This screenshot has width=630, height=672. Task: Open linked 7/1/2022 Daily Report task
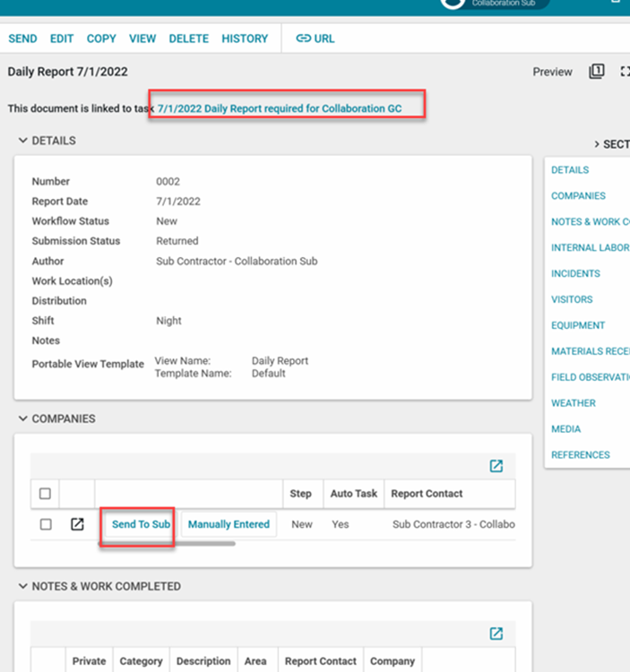280,108
